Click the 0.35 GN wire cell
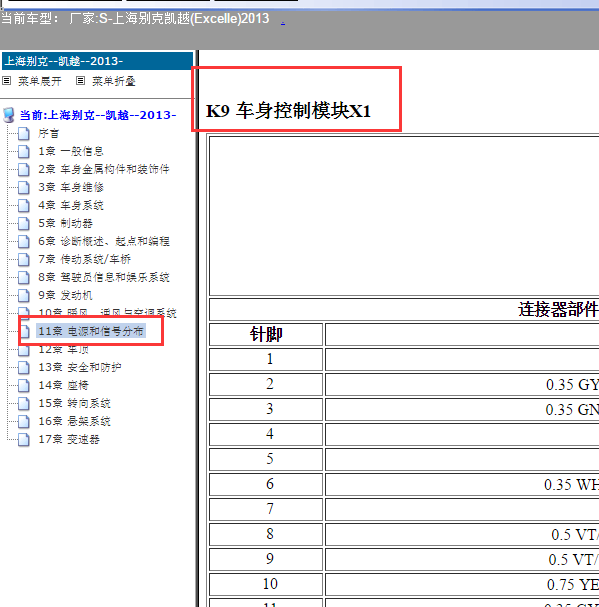 (x=462, y=409)
